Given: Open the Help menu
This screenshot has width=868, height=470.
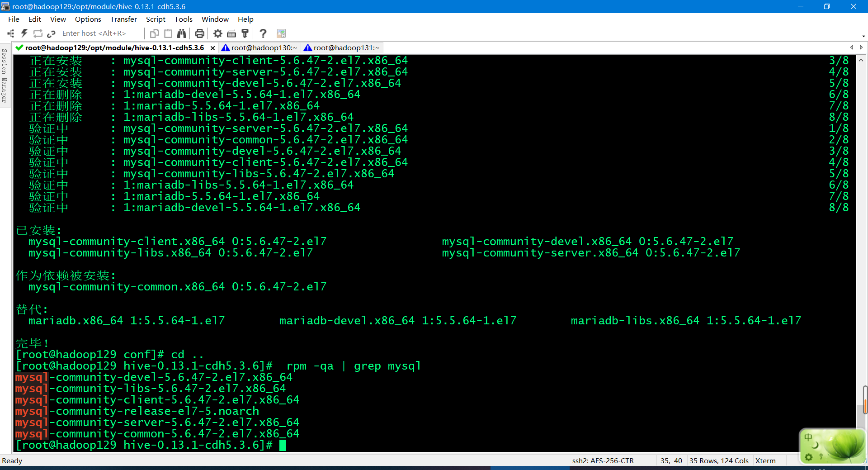Looking at the screenshot, I should click(245, 19).
